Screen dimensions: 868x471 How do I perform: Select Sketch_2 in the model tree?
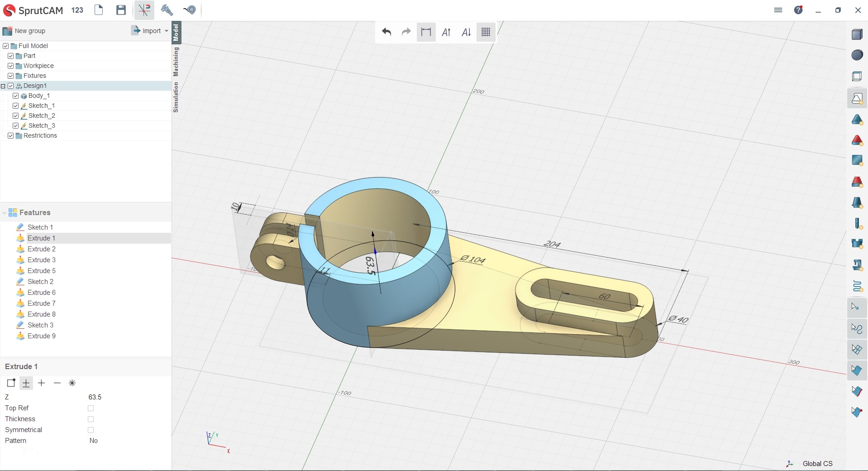coord(42,115)
